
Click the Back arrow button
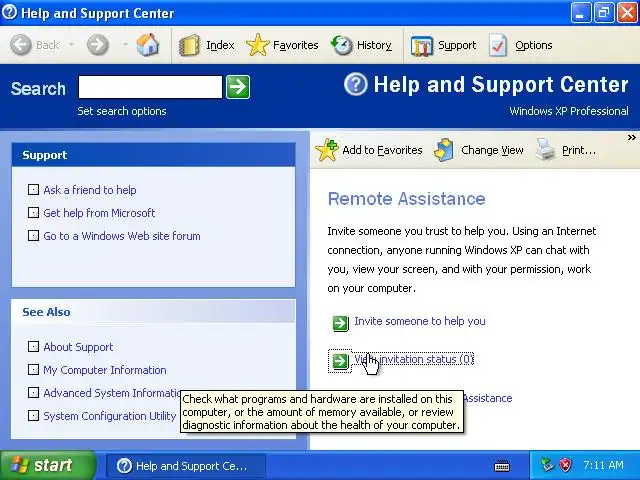pyautogui.click(x=20, y=45)
